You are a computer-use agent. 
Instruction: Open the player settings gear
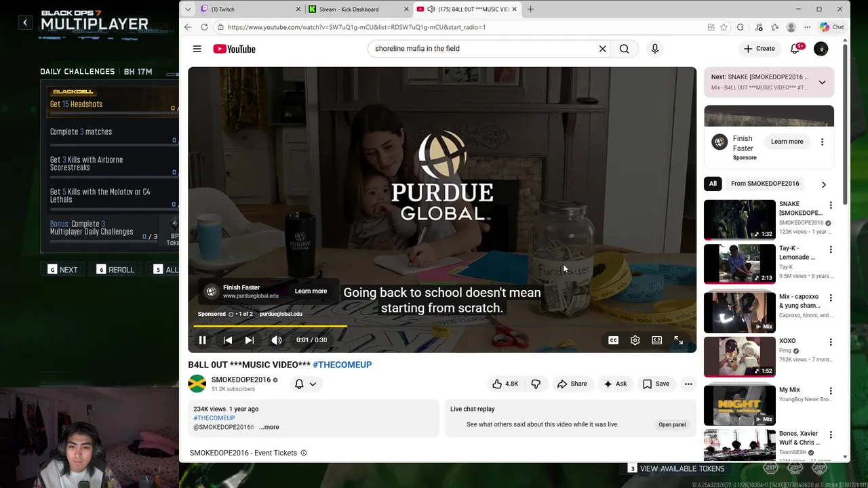click(635, 340)
